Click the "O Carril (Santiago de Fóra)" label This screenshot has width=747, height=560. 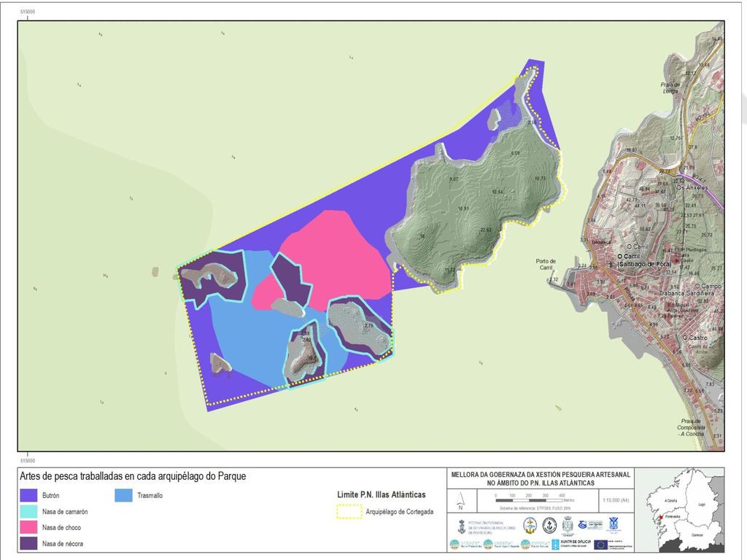click(x=643, y=260)
